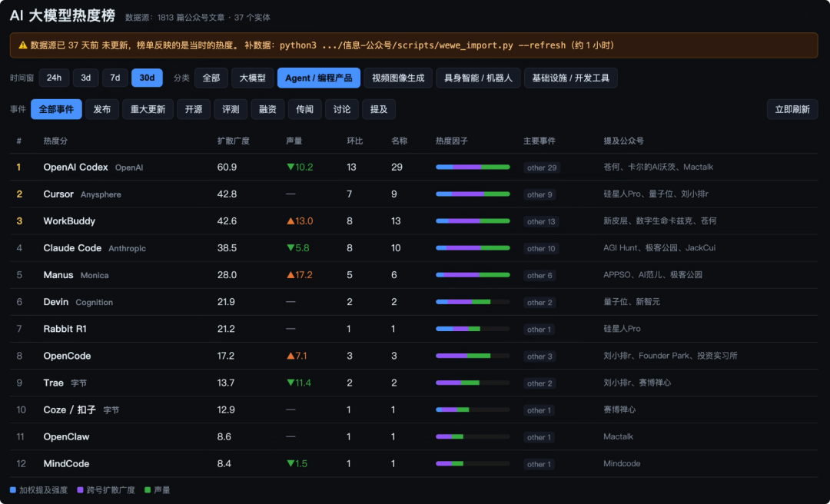Click the 'other 10' event tag
The height and width of the screenshot is (504, 830).
point(541,249)
